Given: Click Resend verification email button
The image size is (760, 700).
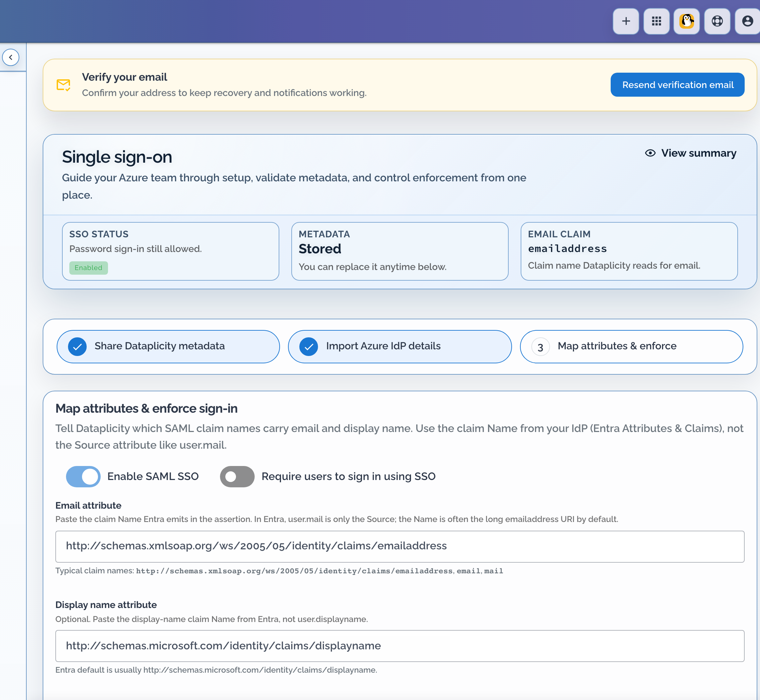Looking at the screenshot, I should (677, 85).
